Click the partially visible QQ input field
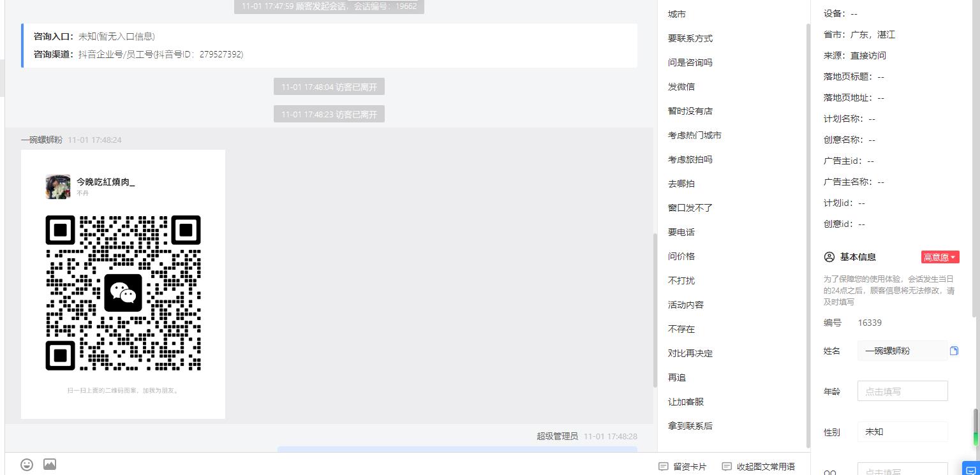Screen dimensions: 980x475 (x=902, y=469)
